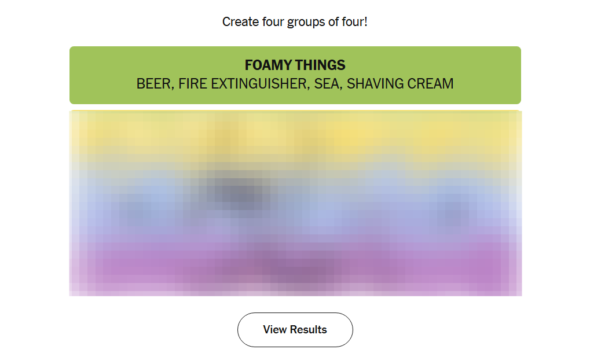
Task: Click the word FOAMY in the title
Action: pos(268,65)
